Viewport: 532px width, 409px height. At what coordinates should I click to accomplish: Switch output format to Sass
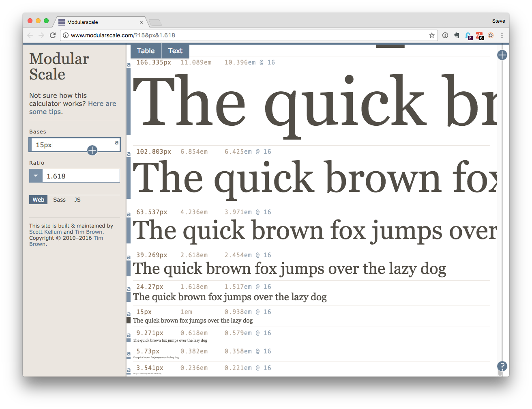click(x=59, y=200)
